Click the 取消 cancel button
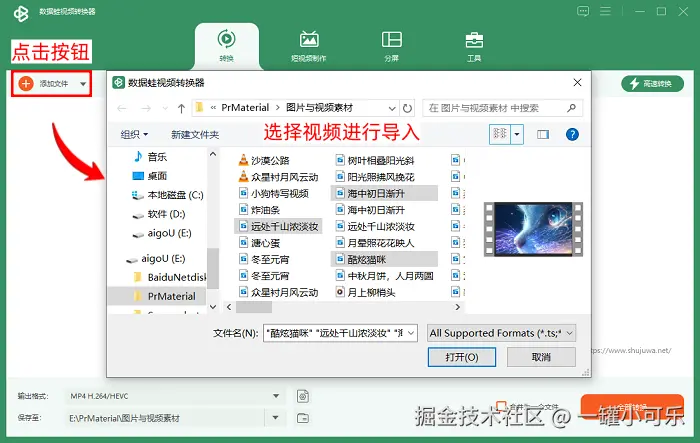 tap(541, 357)
